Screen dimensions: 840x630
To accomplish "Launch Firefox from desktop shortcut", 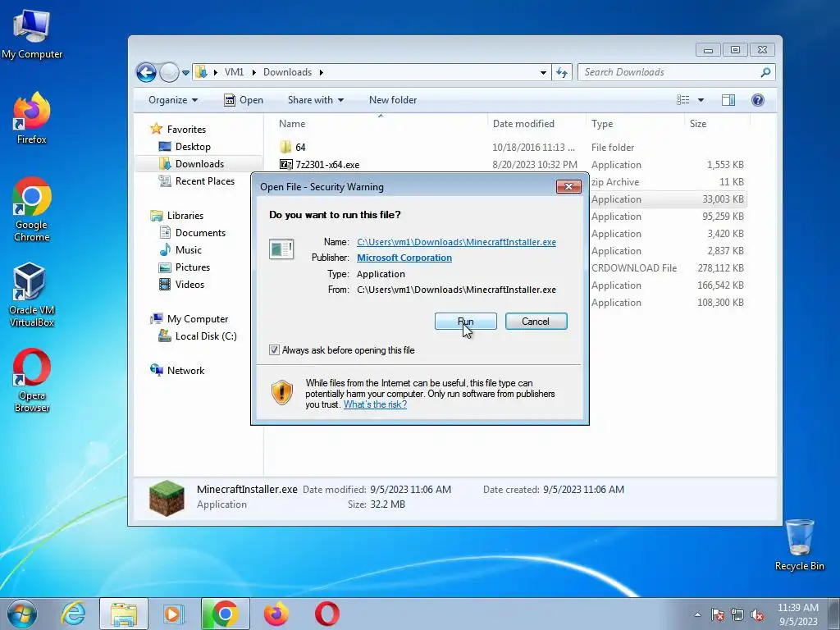I will pos(32,118).
